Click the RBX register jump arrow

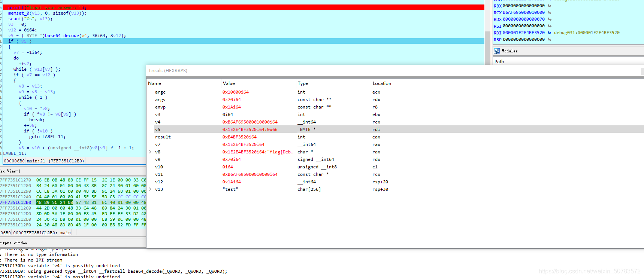pyautogui.click(x=549, y=6)
